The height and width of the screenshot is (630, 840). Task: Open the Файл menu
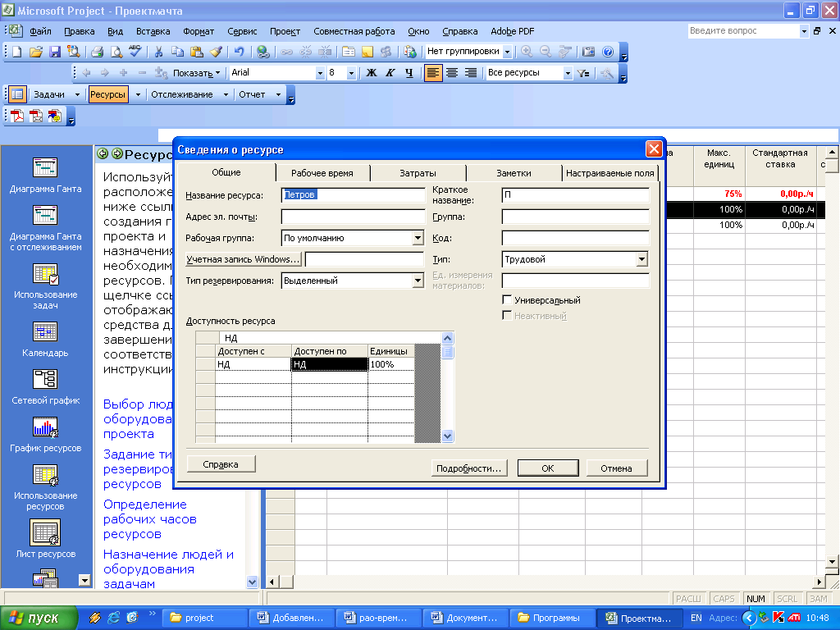(x=41, y=32)
